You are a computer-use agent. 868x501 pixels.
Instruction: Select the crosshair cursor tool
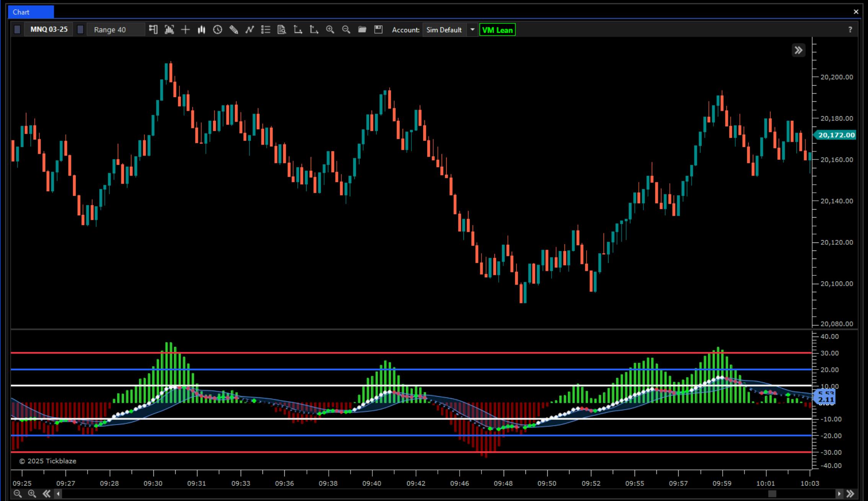coord(185,30)
